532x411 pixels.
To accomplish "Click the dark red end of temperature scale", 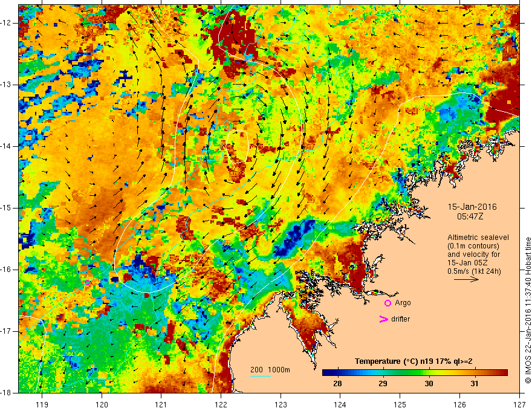I will 504,373.
